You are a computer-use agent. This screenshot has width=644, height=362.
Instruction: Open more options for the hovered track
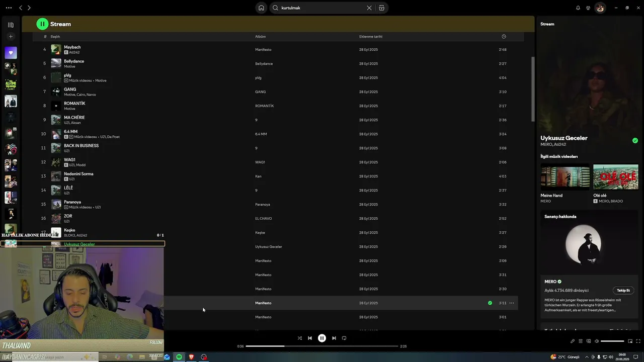(512, 303)
